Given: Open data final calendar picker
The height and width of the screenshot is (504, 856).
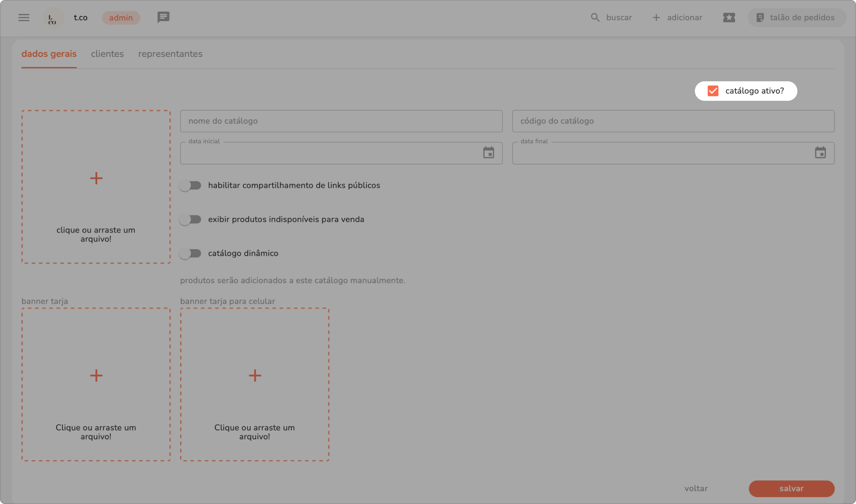Looking at the screenshot, I should pos(820,153).
